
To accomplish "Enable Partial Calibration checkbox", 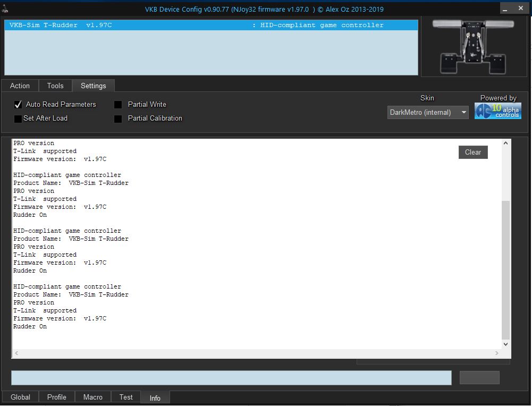I will (118, 119).
